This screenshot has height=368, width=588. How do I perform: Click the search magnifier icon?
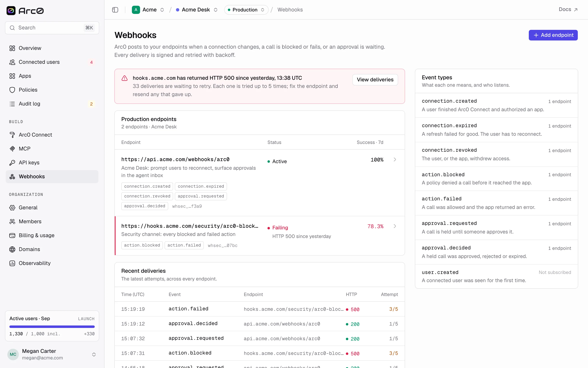coord(12,28)
